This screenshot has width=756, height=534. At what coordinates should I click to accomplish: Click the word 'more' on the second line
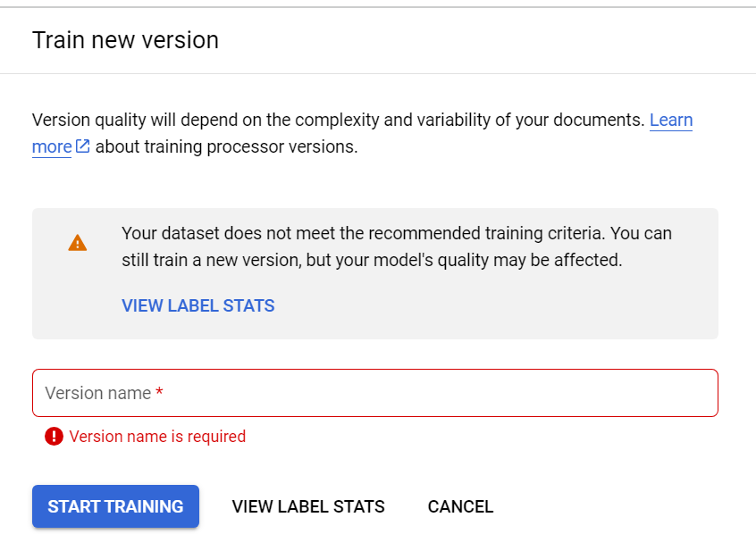51,146
